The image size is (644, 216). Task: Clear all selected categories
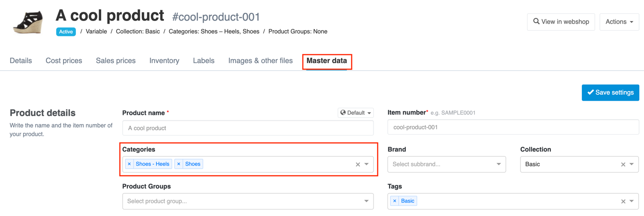[358, 164]
